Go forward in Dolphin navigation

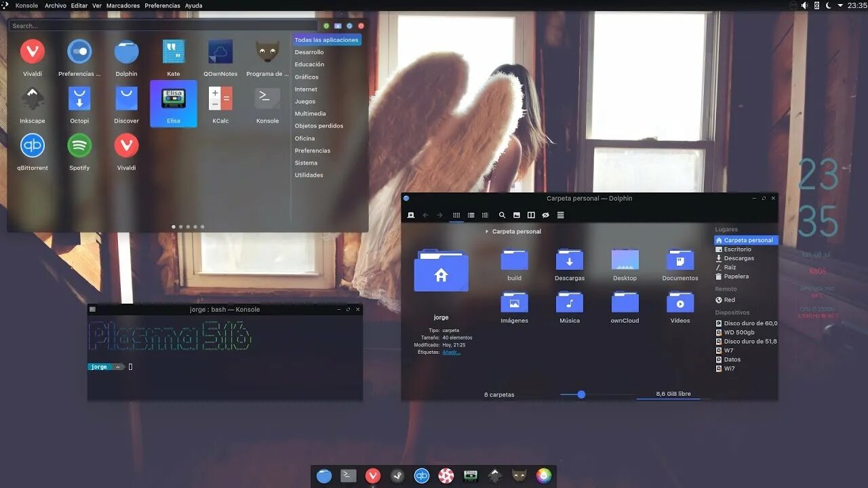click(439, 215)
